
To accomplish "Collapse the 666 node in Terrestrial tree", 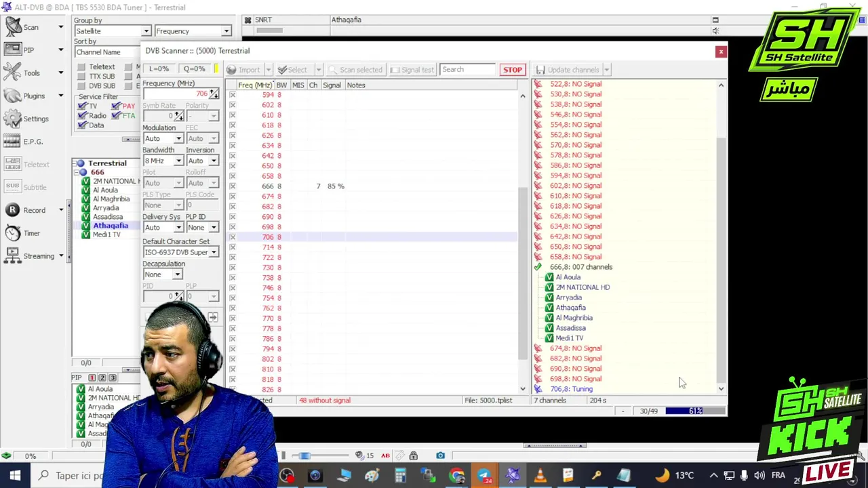I will [77, 172].
